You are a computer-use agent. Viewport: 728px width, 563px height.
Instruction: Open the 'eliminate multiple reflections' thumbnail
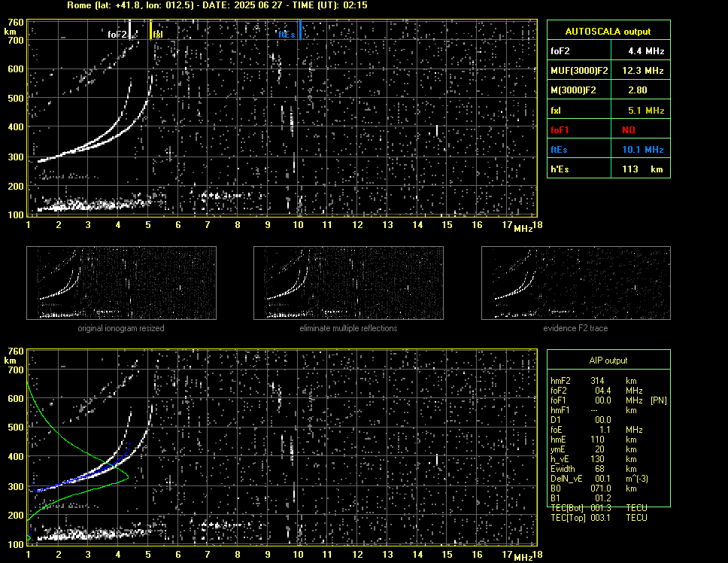click(x=348, y=283)
